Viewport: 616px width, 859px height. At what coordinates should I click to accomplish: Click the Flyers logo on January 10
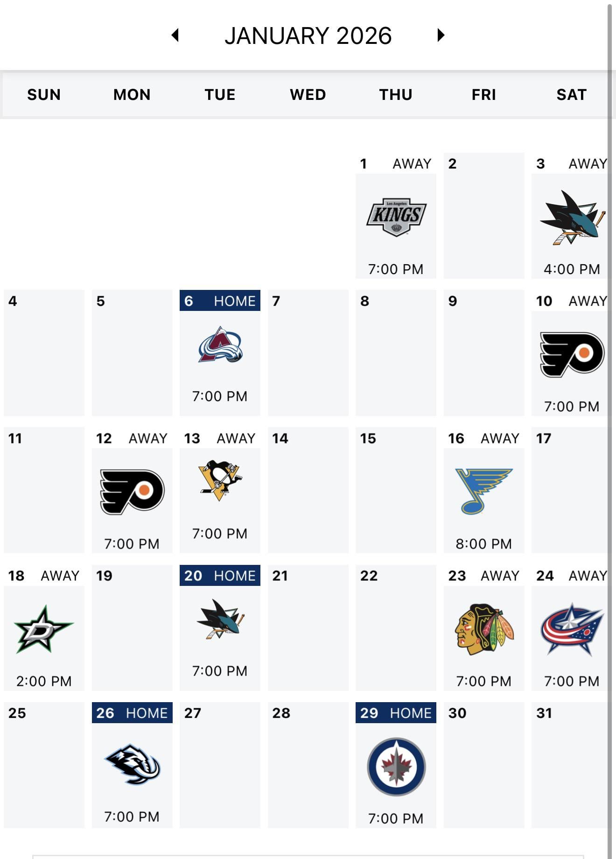572,354
